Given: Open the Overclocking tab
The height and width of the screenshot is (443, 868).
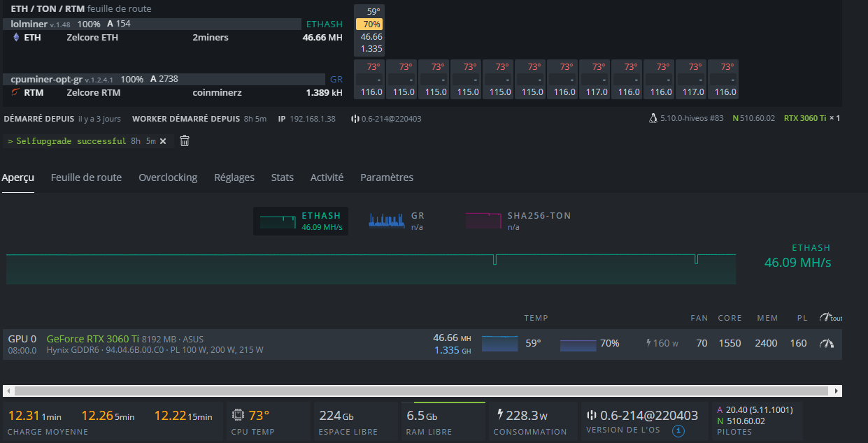Looking at the screenshot, I should tap(168, 177).
